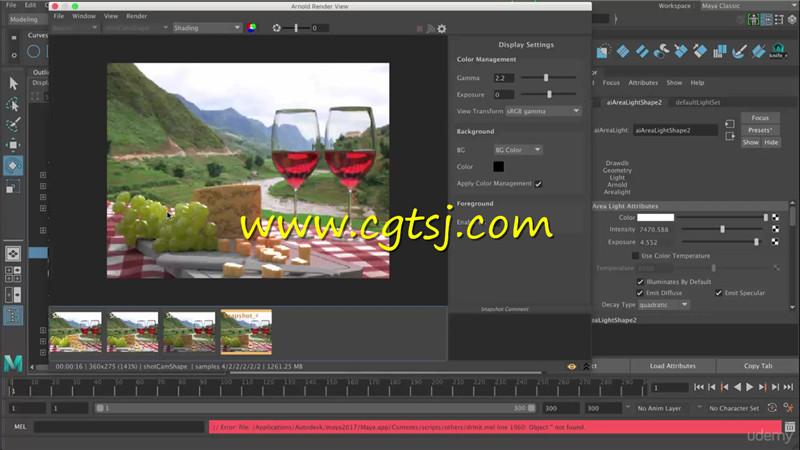
Task: Open the View menu in Arnold Render View
Action: pos(111,16)
